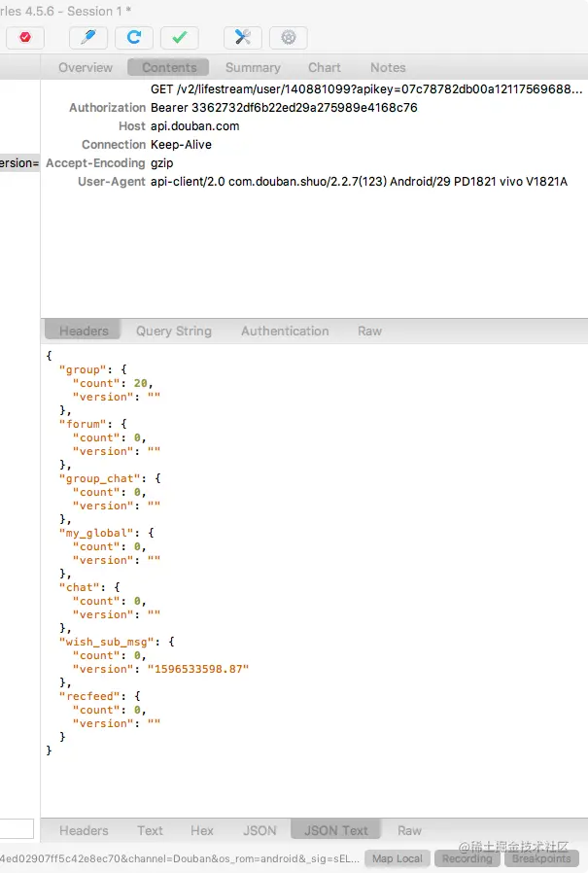This screenshot has height=873, width=588.
Task: Open the tools wrench icon
Action: (x=242, y=37)
